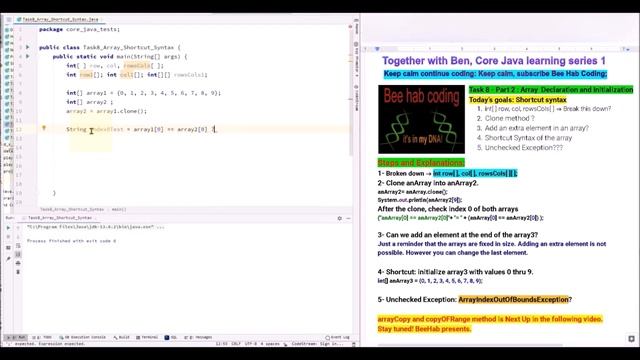
Task: Click the document ruler's left indent marker
Action: [x=377, y=49]
